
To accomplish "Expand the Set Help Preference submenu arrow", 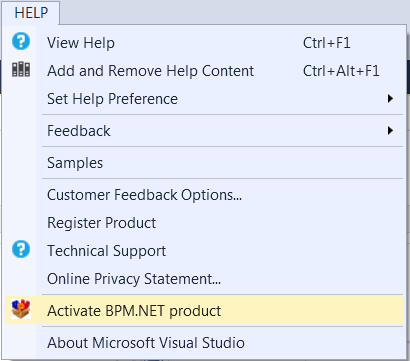I will 390,98.
